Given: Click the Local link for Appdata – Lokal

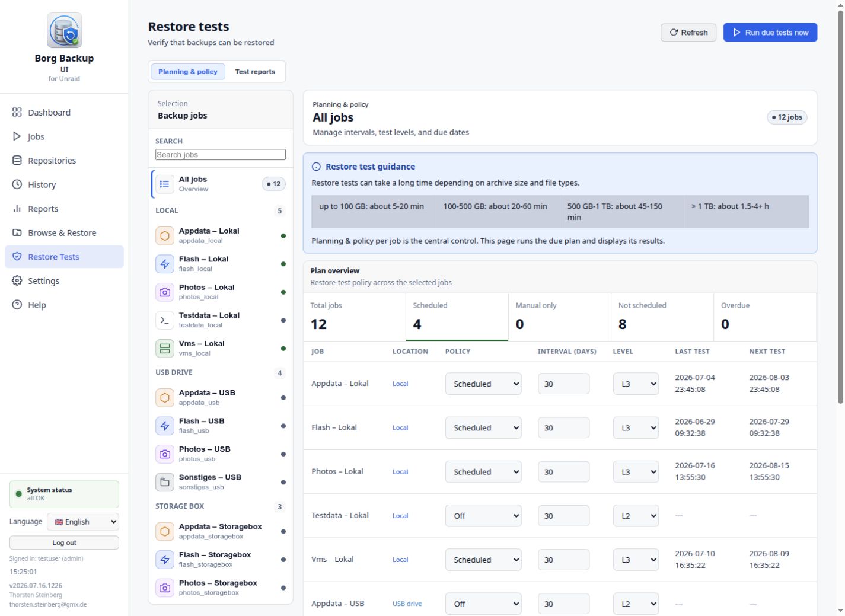Looking at the screenshot, I should pos(400,384).
